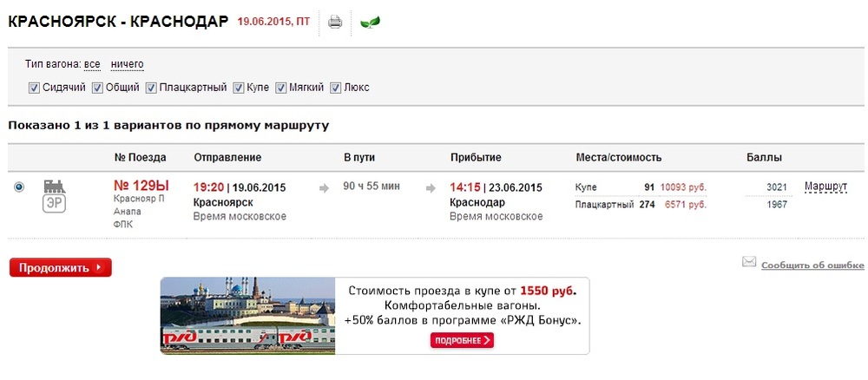
Task: Click the train locomotive icon
Action: pos(54,187)
